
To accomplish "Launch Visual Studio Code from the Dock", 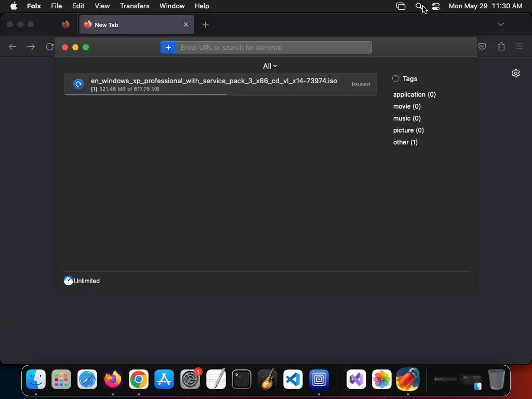I will click(293, 379).
